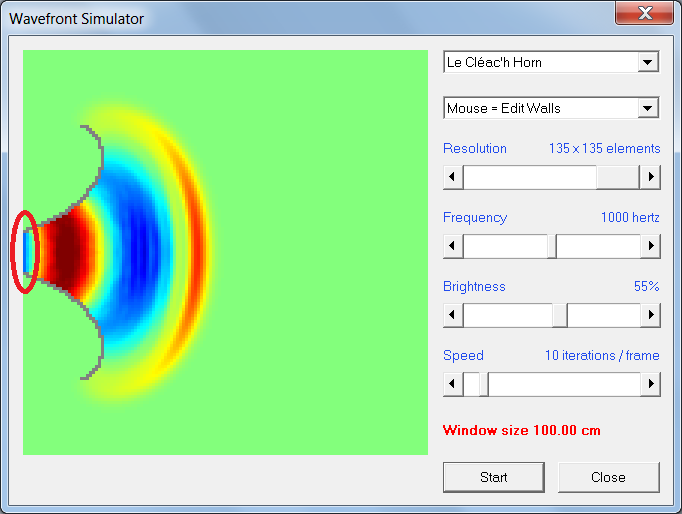This screenshot has height=514, width=682.
Task: Click the Brightness slider thumb
Action: point(560,315)
